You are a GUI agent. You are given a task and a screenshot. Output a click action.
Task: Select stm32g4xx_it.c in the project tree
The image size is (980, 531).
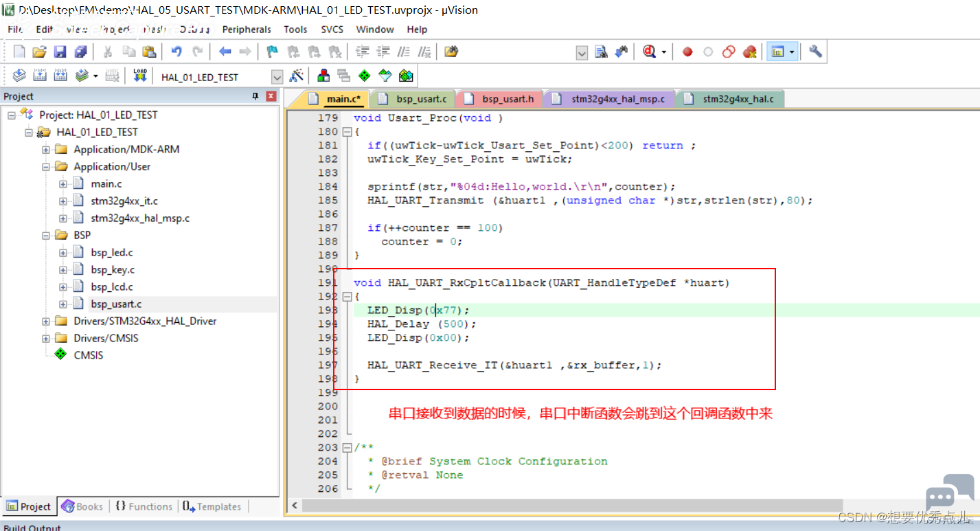pos(124,201)
